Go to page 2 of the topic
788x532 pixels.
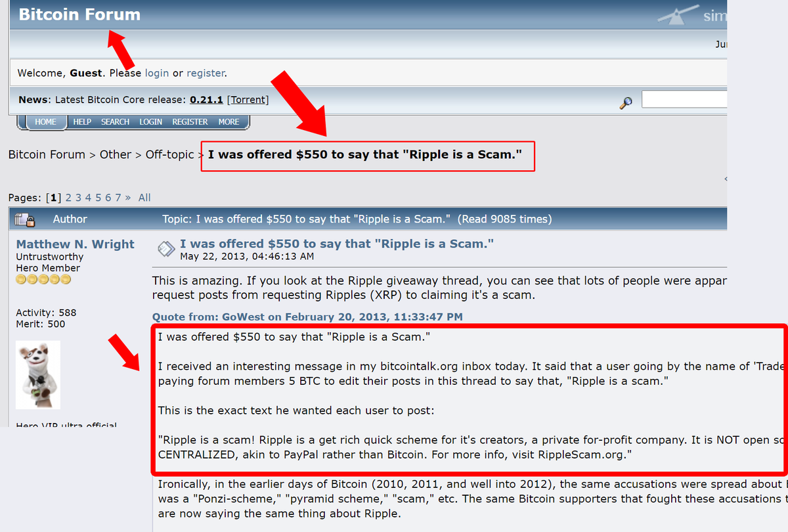(x=68, y=198)
